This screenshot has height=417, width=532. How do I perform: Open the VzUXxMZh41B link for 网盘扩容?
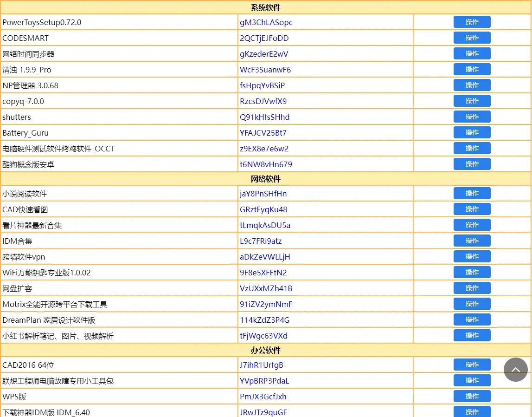point(266,288)
